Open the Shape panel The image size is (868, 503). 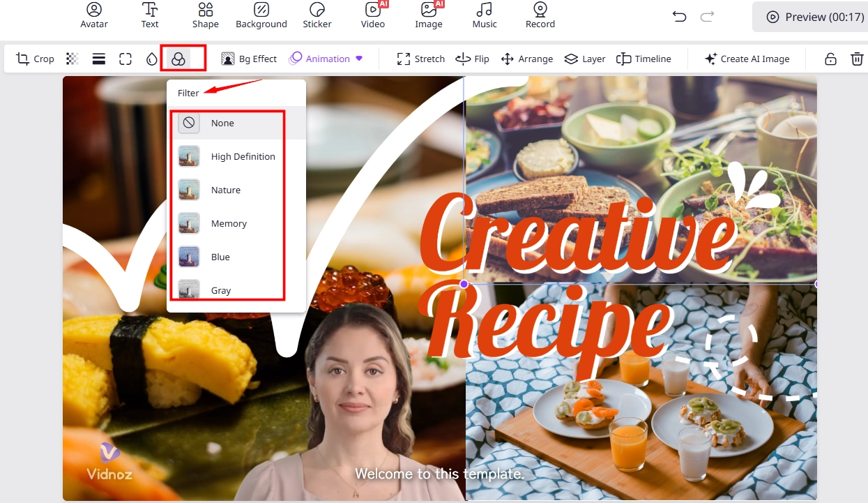205,15
